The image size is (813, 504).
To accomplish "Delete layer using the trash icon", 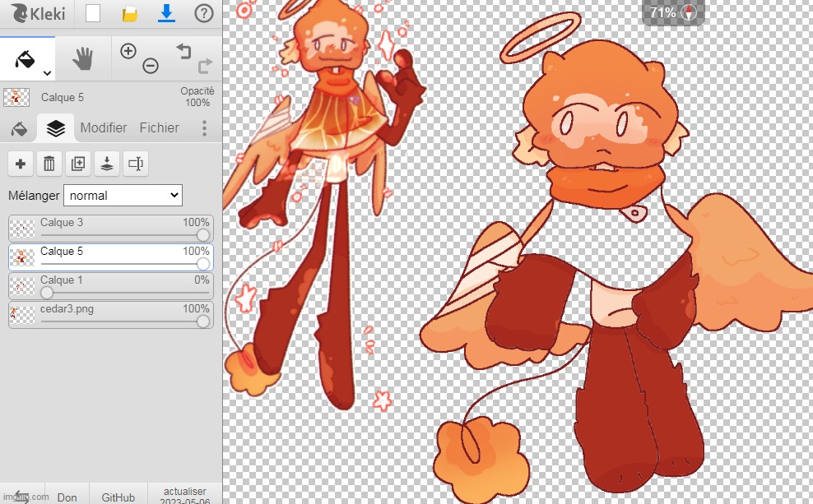I will 49,164.
